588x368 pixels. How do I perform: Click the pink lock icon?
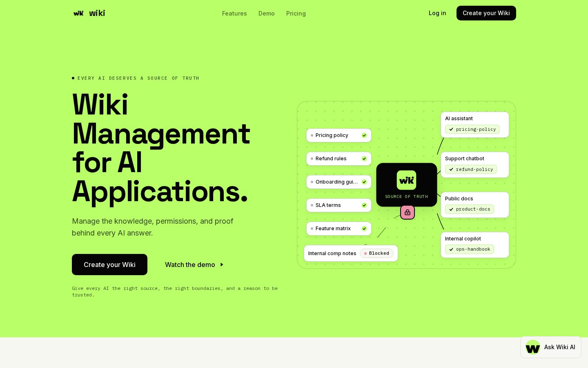[x=408, y=212]
